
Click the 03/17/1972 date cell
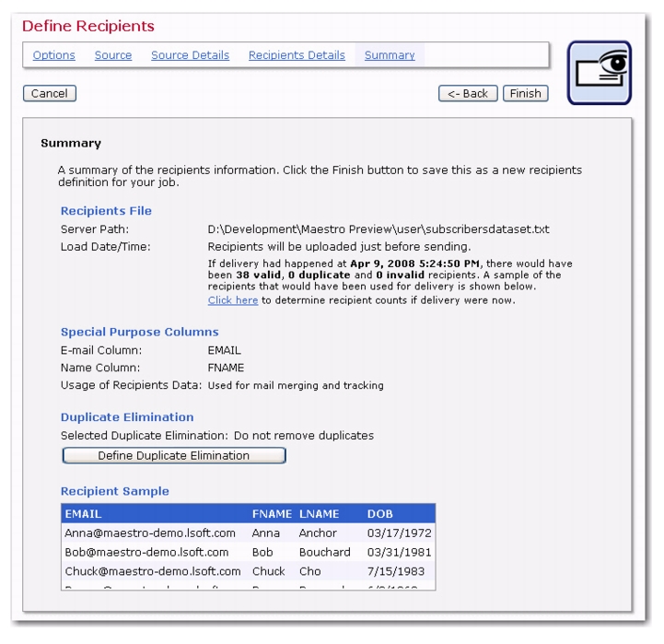[399, 533]
